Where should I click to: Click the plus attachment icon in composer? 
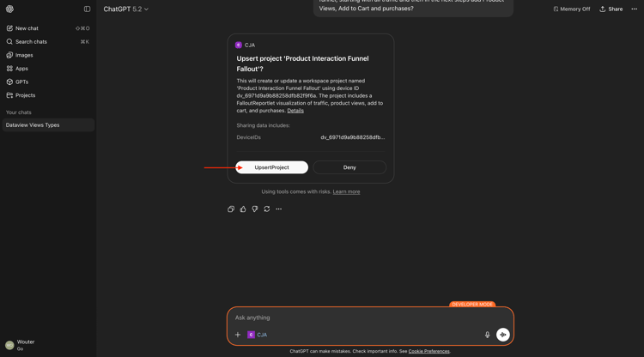[x=237, y=335]
